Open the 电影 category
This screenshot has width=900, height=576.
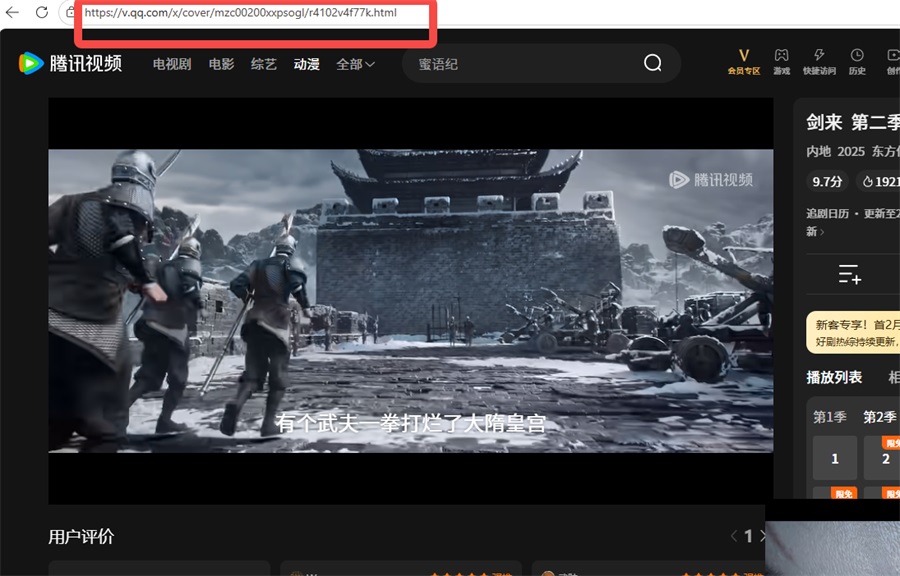pyautogui.click(x=222, y=64)
